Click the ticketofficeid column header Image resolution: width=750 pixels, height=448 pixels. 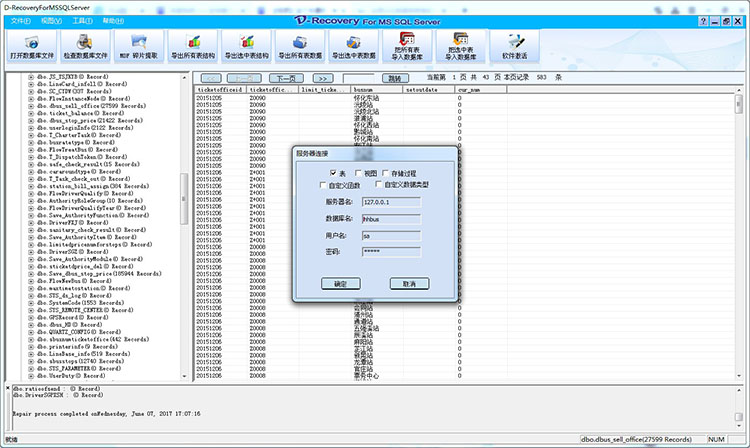point(221,89)
